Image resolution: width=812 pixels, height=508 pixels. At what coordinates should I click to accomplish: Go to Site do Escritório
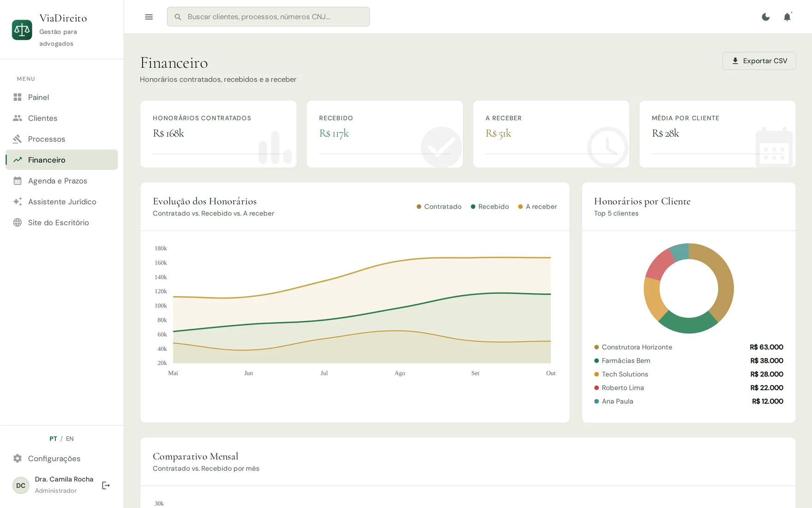[62, 223]
